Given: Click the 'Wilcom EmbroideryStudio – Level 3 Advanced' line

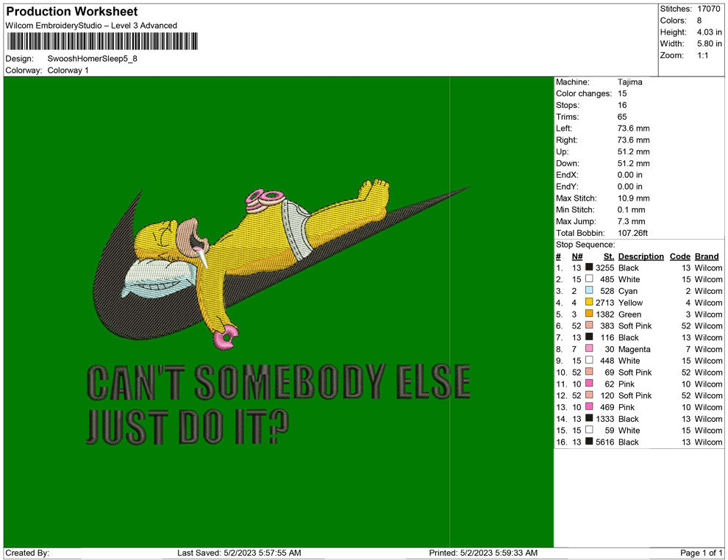Looking at the screenshot, I should point(91,26).
